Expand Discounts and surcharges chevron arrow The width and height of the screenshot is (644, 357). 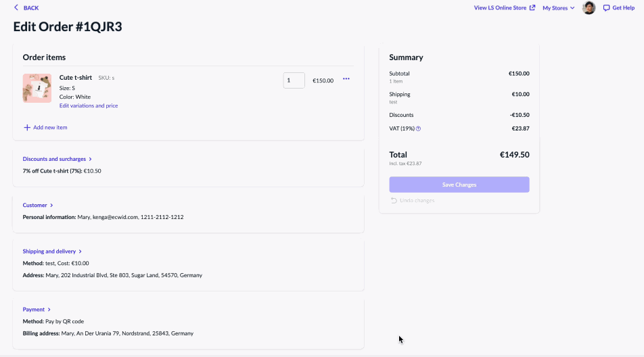tap(91, 159)
